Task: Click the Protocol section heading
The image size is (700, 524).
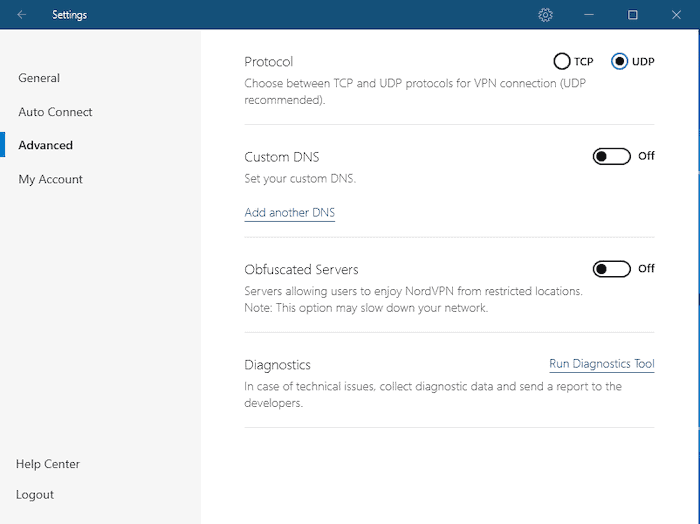Action: point(269,62)
